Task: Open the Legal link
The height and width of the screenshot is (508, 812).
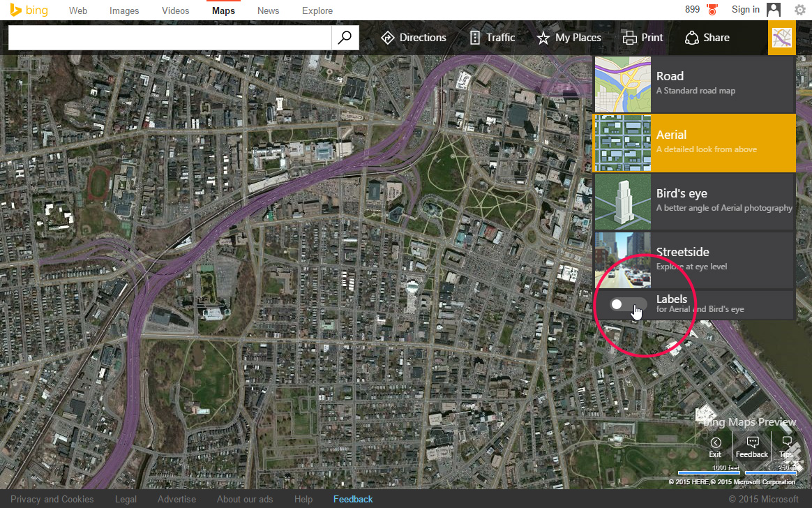Action: (126, 499)
